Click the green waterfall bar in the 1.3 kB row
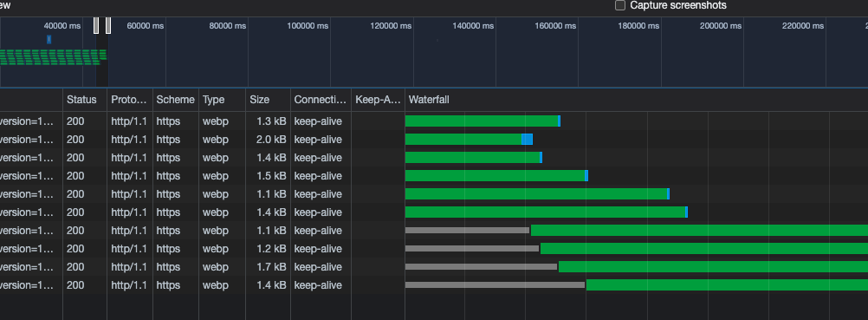The image size is (868, 320). [482, 121]
